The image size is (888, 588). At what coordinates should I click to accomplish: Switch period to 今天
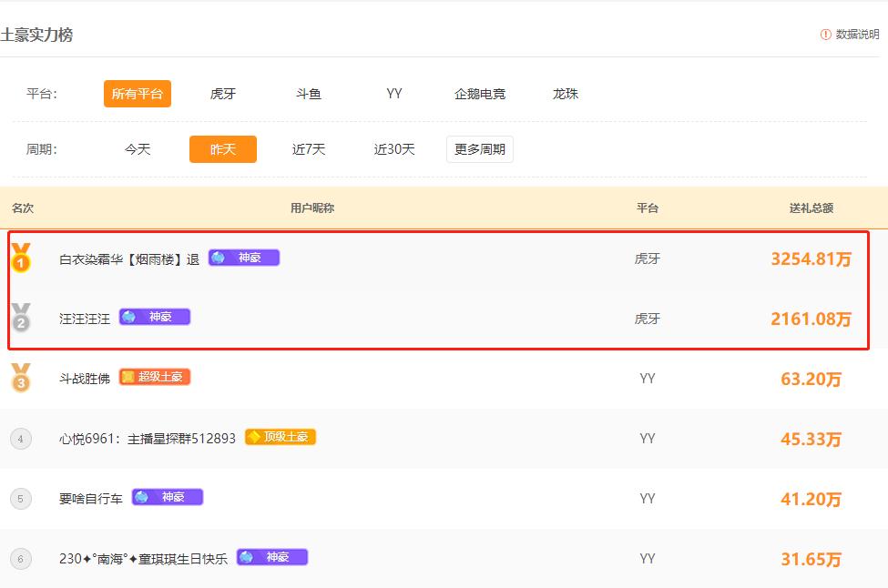click(x=138, y=149)
